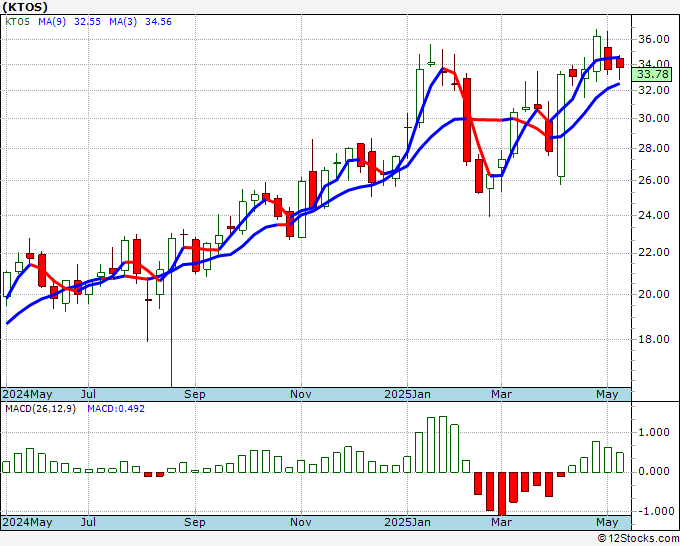This screenshot has width=680, height=546.
Task: Click the current price tag 33.78
Action: pos(653,74)
